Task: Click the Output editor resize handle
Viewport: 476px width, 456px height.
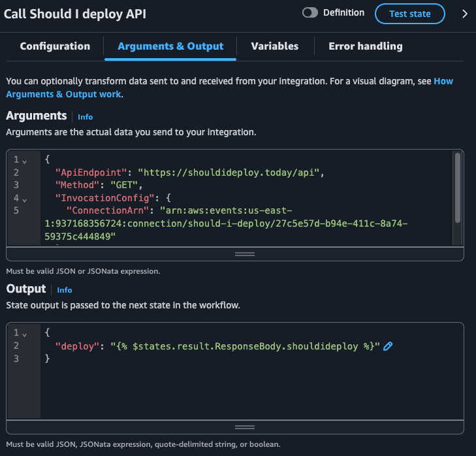Action: [245, 427]
